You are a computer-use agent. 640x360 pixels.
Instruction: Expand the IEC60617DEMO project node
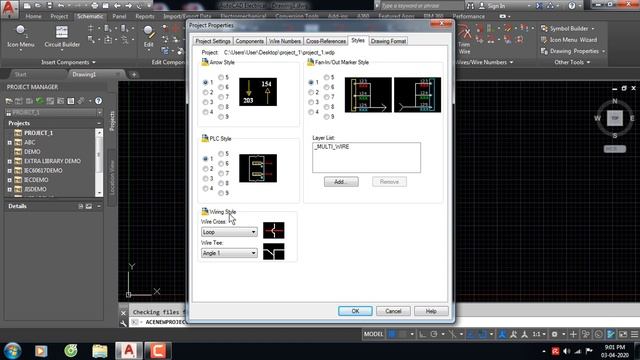tap(9, 171)
